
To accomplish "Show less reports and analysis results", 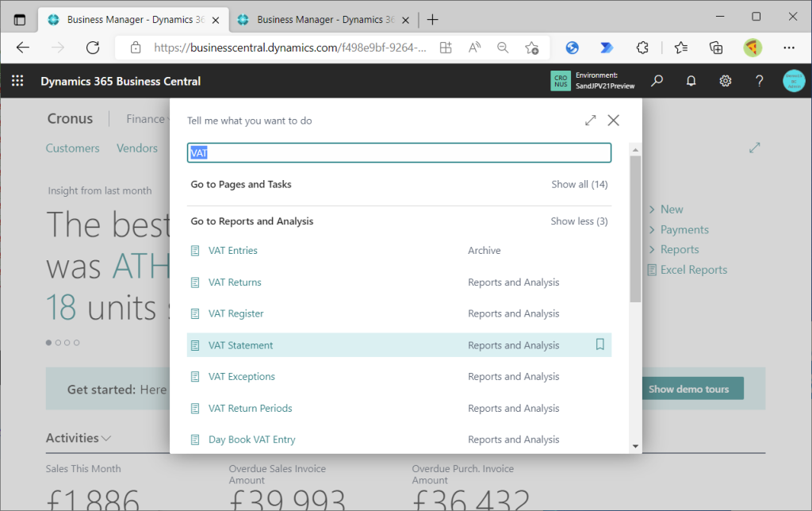I will [579, 221].
